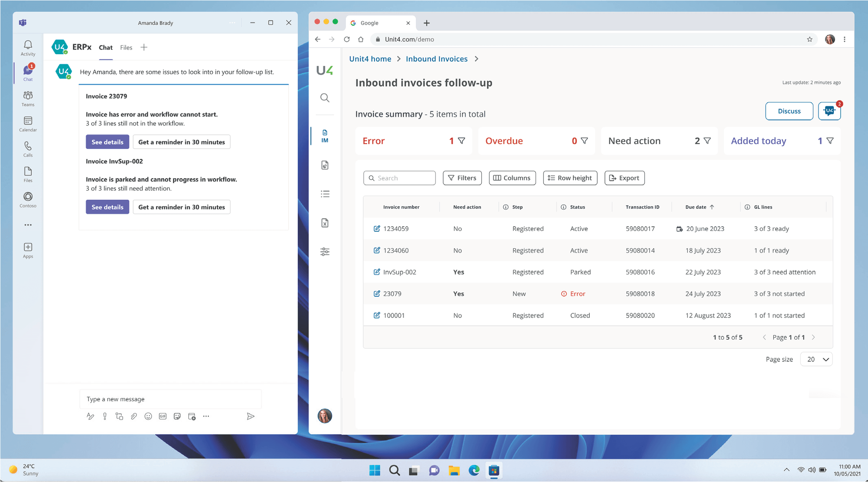
Task: Open Chat in Teams sidebar
Action: [x=28, y=72]
